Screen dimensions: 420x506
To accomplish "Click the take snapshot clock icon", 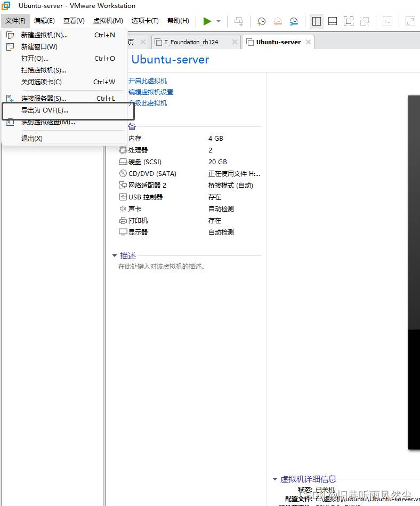I will point(261,21).
